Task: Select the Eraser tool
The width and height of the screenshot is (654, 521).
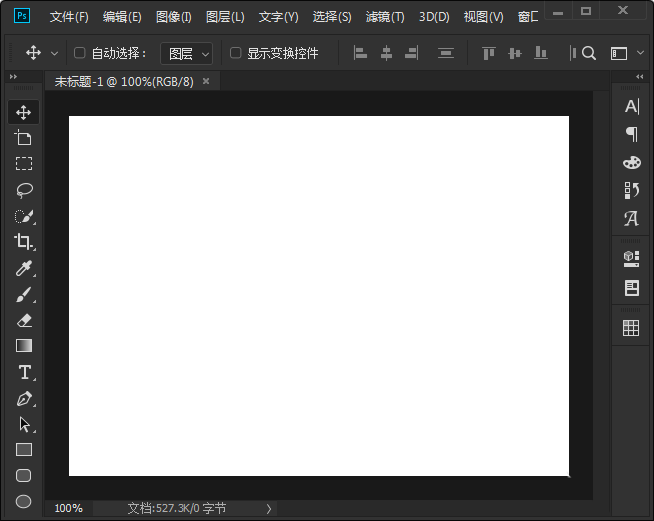Action: (x=24, y=320)
